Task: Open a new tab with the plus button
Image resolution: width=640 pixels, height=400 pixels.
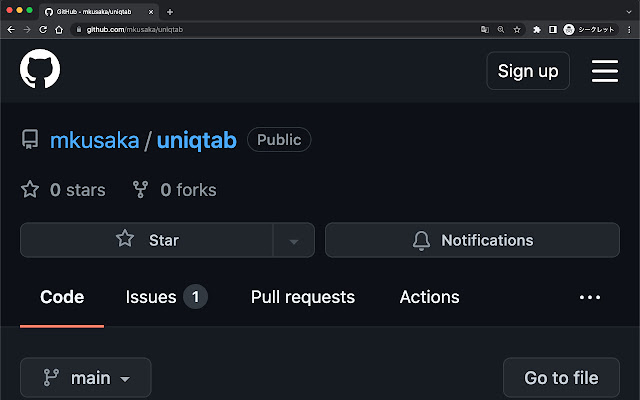Action: pos(170,12)
